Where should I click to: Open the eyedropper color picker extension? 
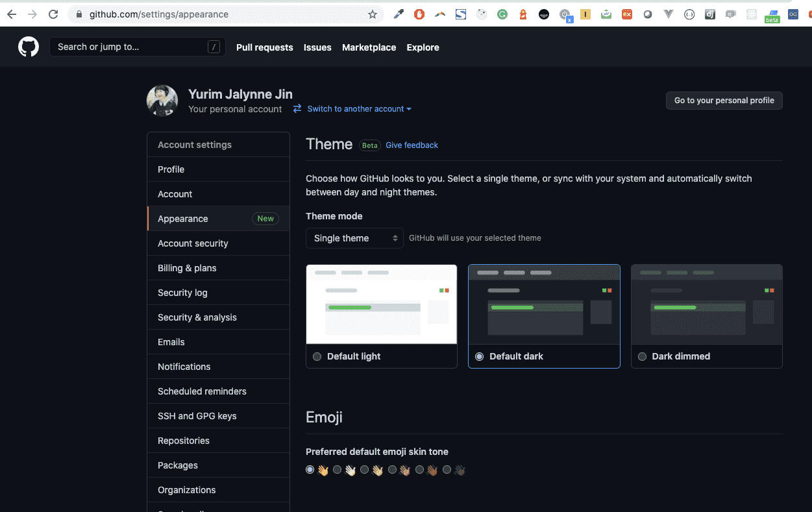(x=399, y=14)
